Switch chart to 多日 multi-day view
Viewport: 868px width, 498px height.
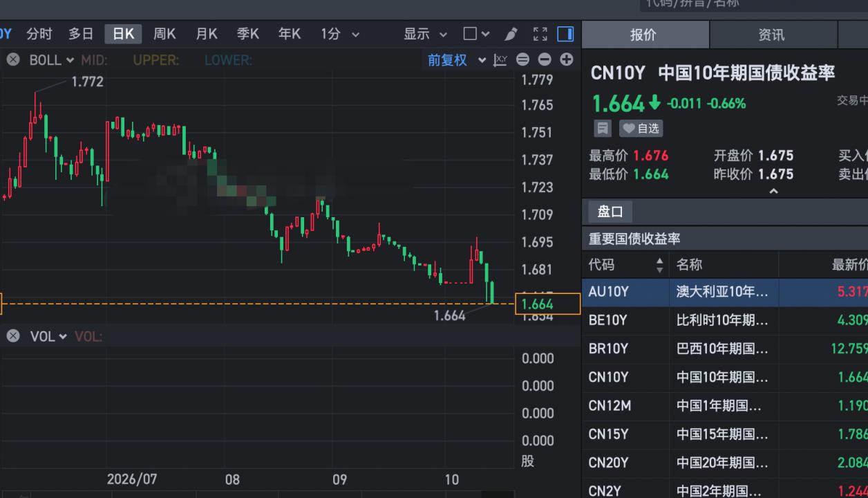(x=81, y=34)
